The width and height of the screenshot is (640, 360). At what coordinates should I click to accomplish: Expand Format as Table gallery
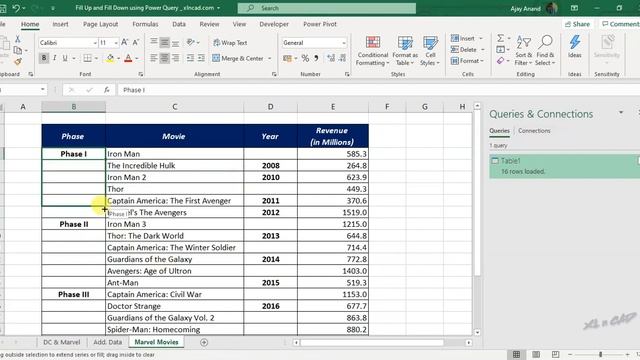pyautogui.click(x=405, y=51)
